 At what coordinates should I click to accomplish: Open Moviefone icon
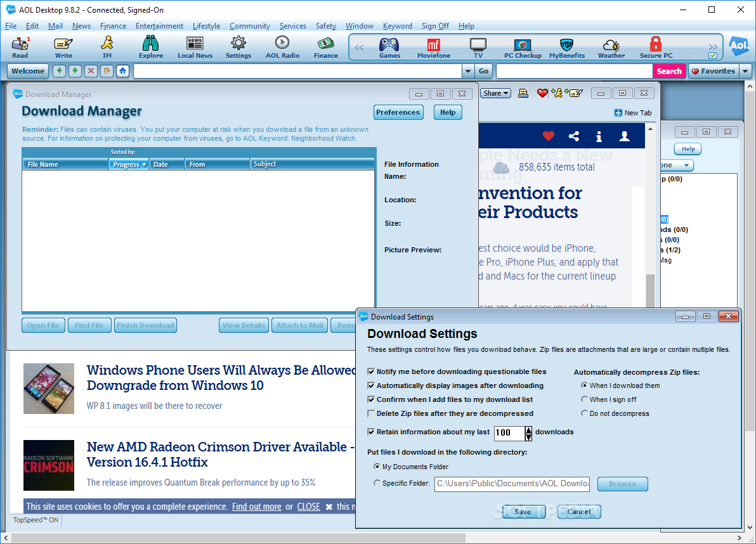click(433, 47)
